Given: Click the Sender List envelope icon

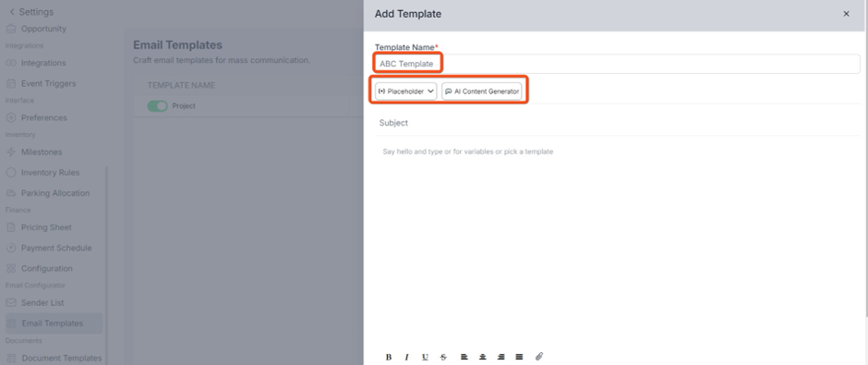Looking at the screenshot, I should [x=11, y=303].
